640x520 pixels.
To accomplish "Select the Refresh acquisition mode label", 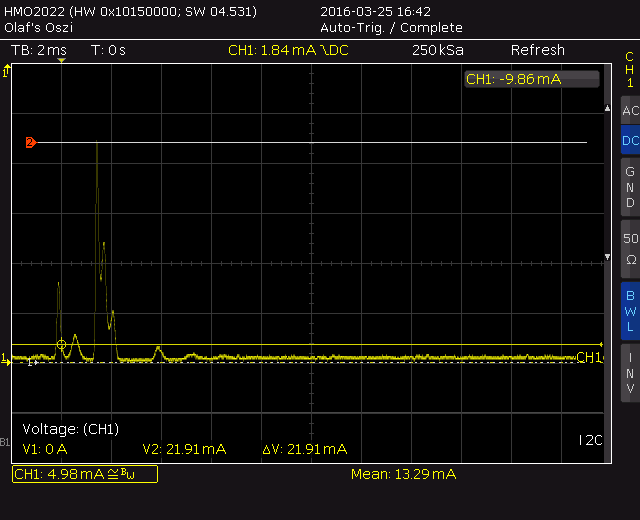I will click(x=538, y=50).
